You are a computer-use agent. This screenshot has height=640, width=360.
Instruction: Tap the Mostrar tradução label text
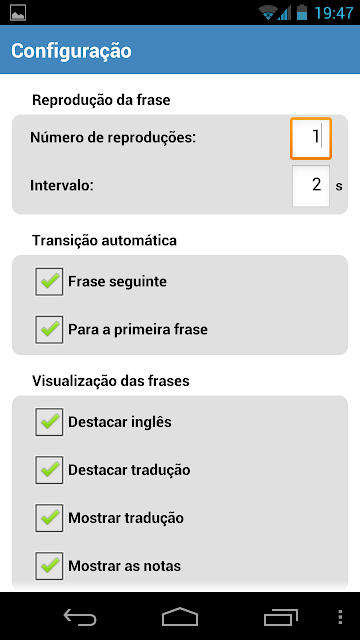pyautogui.click(x=126, y=518)
